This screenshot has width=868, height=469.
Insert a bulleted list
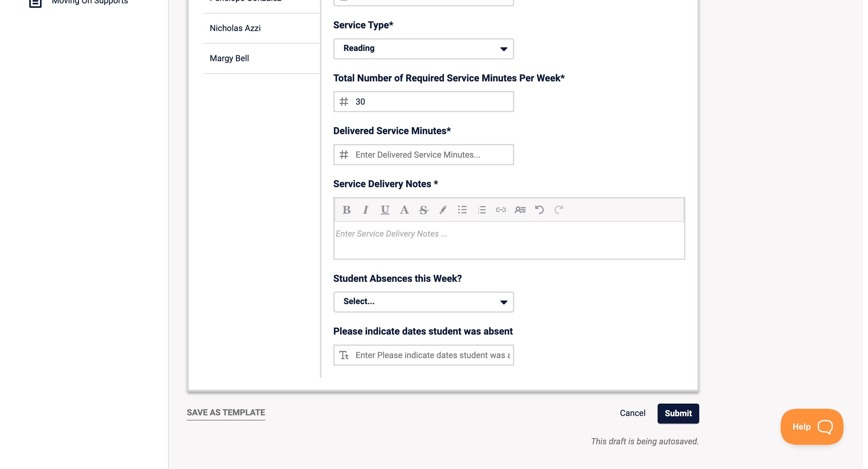pyautogui.click(x=462, y=210)
